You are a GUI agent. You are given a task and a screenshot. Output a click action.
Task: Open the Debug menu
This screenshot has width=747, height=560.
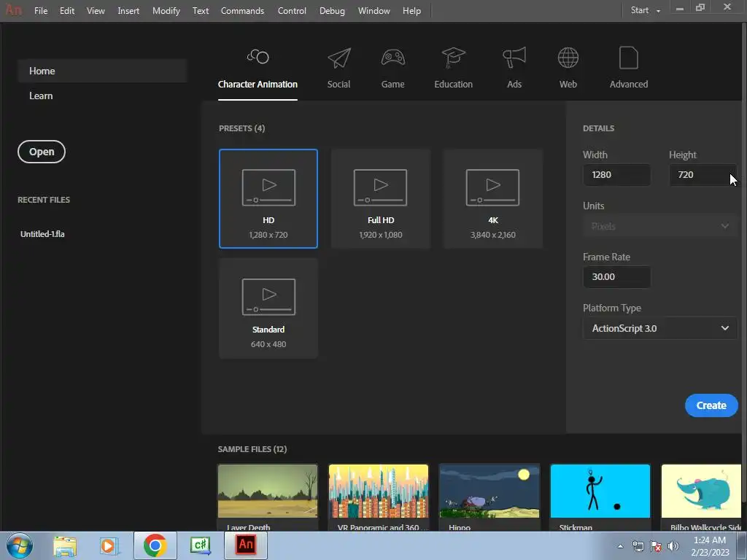tap(332, 10)
